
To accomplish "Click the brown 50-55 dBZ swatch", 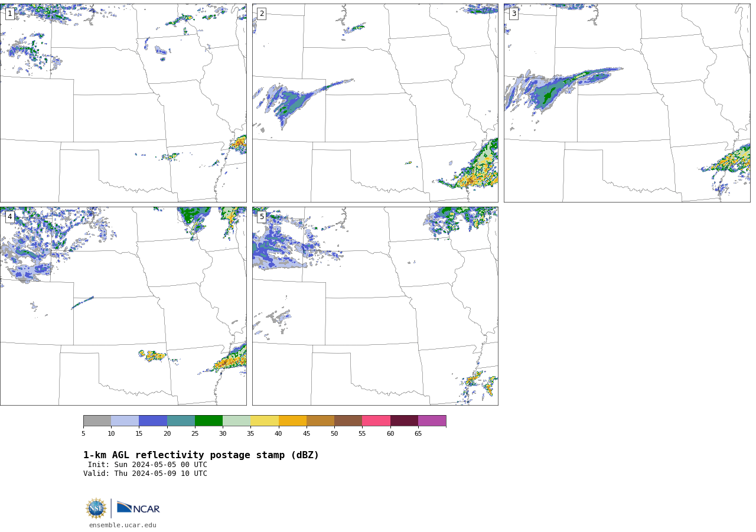I will point(348,420).
